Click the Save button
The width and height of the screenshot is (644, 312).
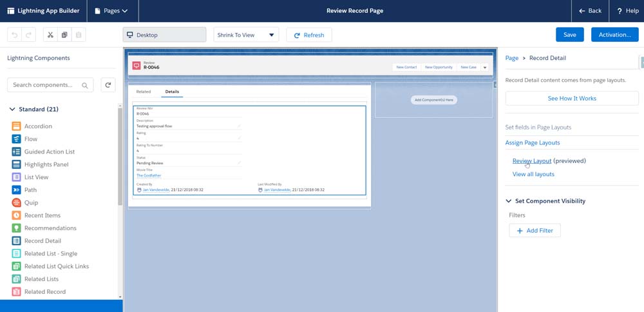(x=569, y=35)
